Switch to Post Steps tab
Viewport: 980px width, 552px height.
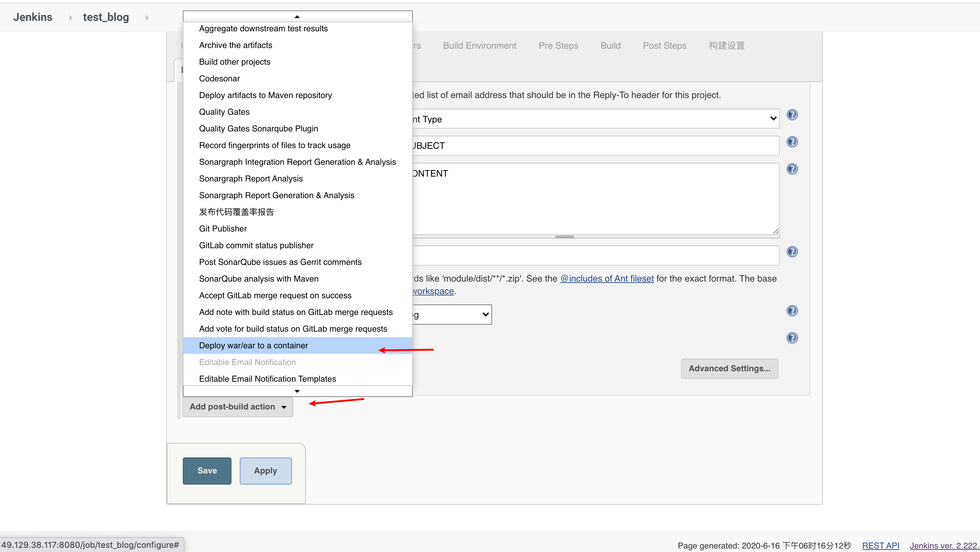click(665, 46)
